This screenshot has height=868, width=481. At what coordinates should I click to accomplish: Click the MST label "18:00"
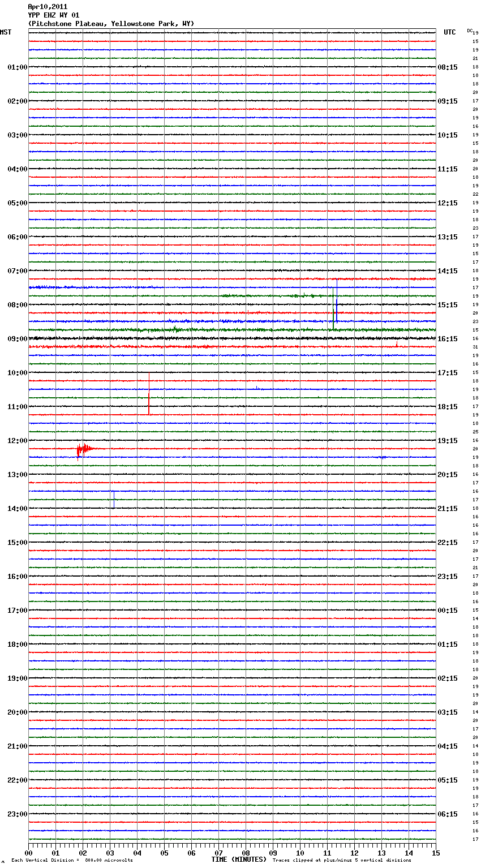tap(18, 644)
